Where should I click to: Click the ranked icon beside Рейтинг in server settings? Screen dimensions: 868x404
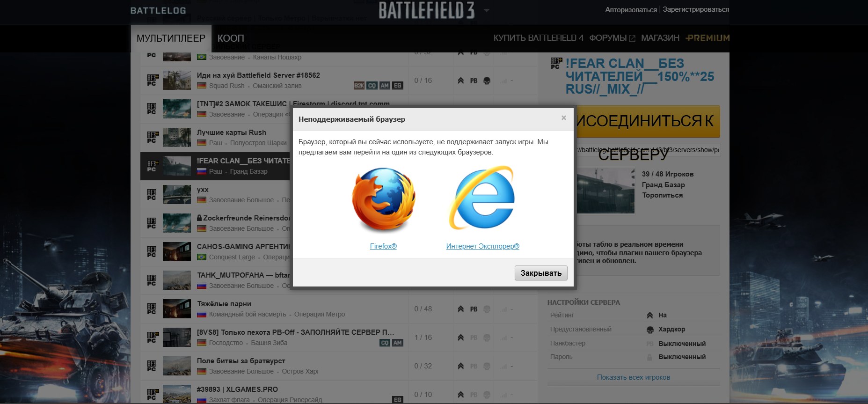(650, 315)
